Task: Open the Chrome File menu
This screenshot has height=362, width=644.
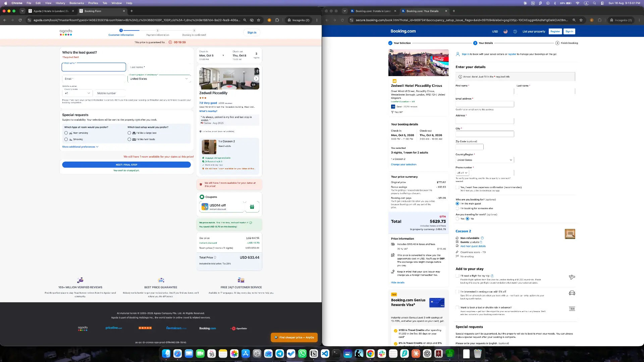Action: coord(29,3)
